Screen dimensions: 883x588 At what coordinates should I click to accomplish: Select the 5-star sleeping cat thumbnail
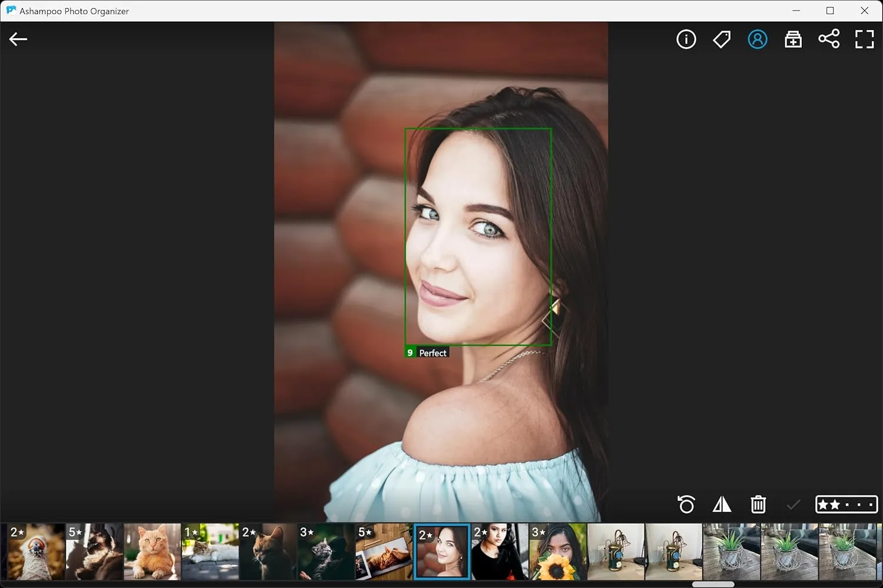click(94, 552)
